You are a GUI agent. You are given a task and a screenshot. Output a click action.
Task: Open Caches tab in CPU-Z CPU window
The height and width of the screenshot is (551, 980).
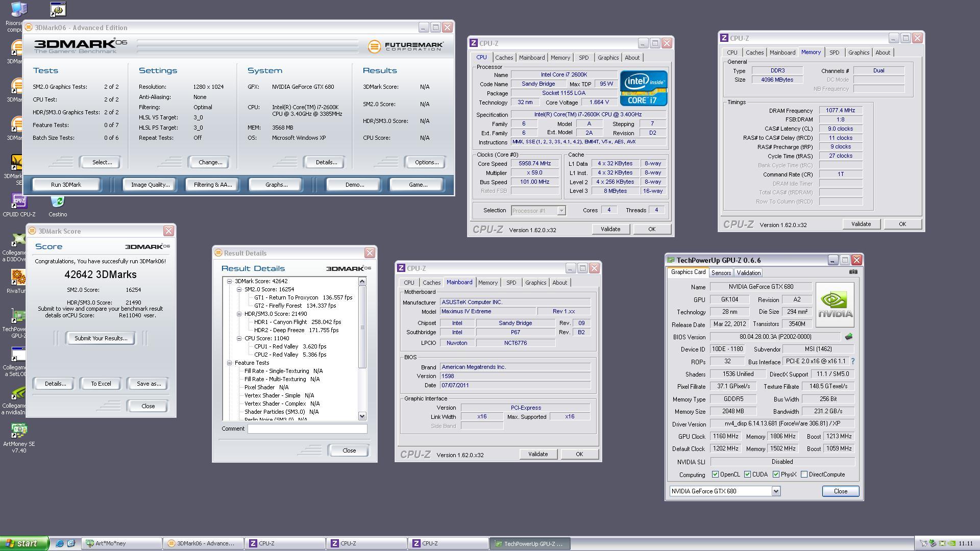504,58
